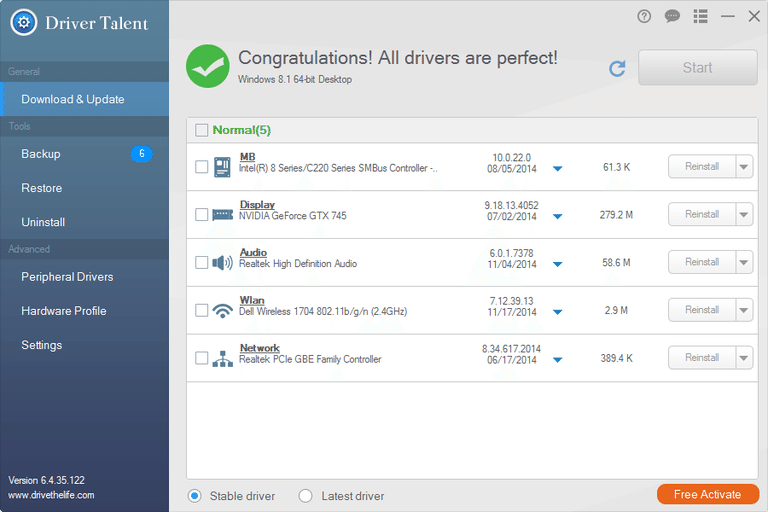Screen dimensions: 768x512
Task: Click the motherboard icon in MB row
Action: click(x=222, y=167)
